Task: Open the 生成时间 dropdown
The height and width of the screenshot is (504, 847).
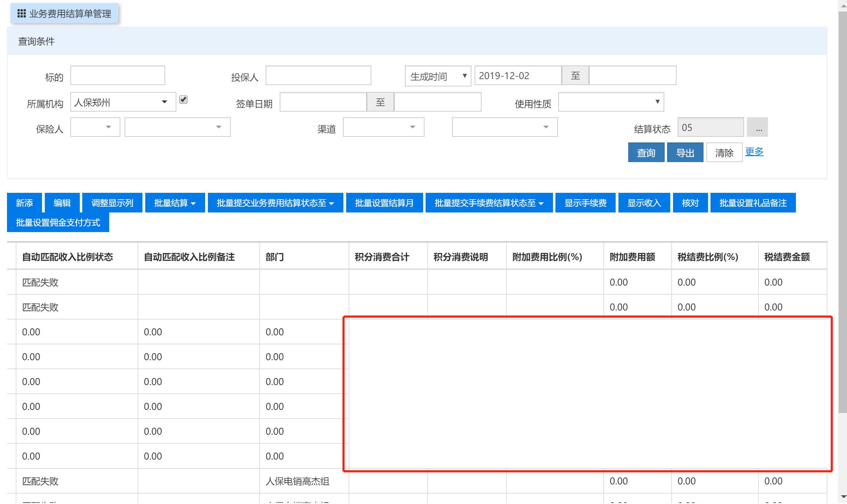Action: point(437,76)
